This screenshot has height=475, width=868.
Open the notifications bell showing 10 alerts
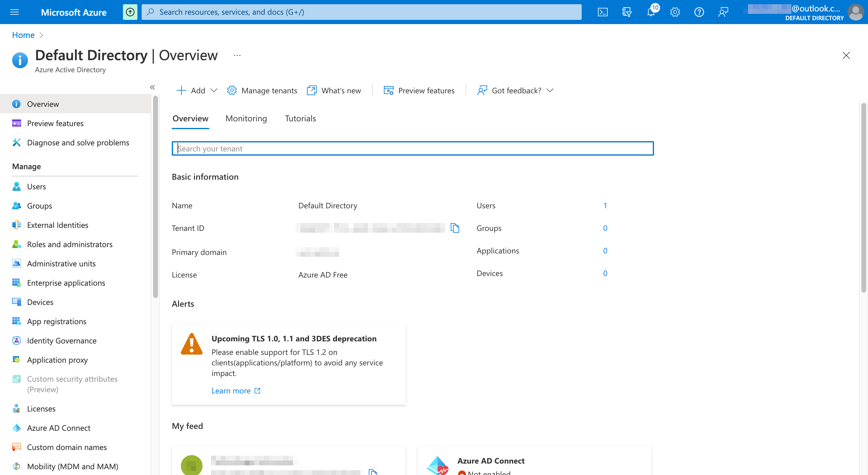[x=651, y=12]
